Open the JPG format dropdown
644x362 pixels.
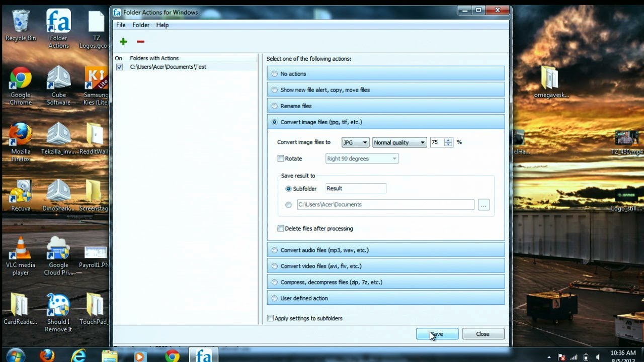355,142
